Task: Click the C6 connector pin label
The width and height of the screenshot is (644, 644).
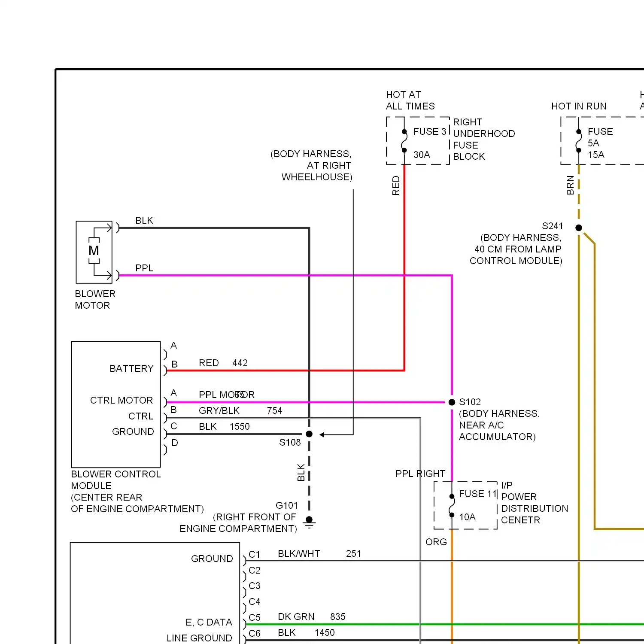Action: (255, 634)
